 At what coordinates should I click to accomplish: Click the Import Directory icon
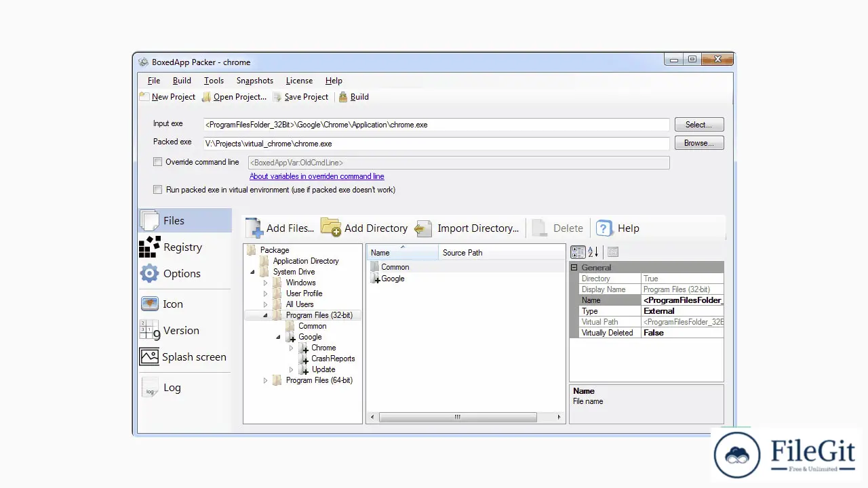click(423, 228)
